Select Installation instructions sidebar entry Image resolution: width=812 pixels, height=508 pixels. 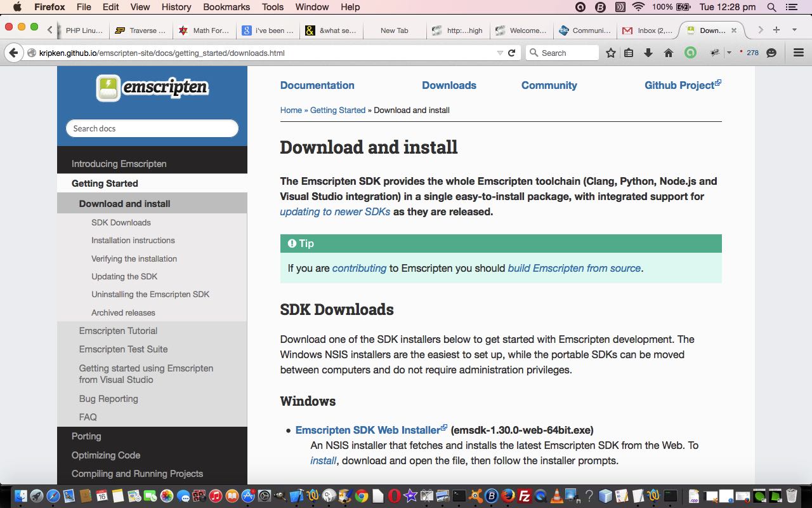[x=152, y=240]
